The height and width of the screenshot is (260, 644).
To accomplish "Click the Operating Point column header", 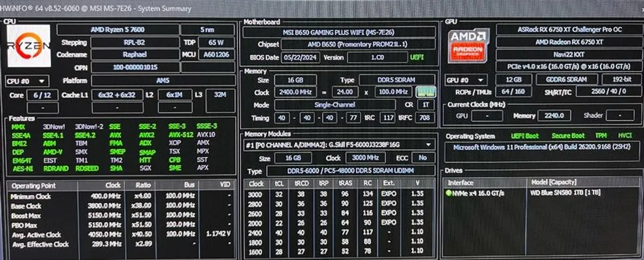I will point(43,185).
